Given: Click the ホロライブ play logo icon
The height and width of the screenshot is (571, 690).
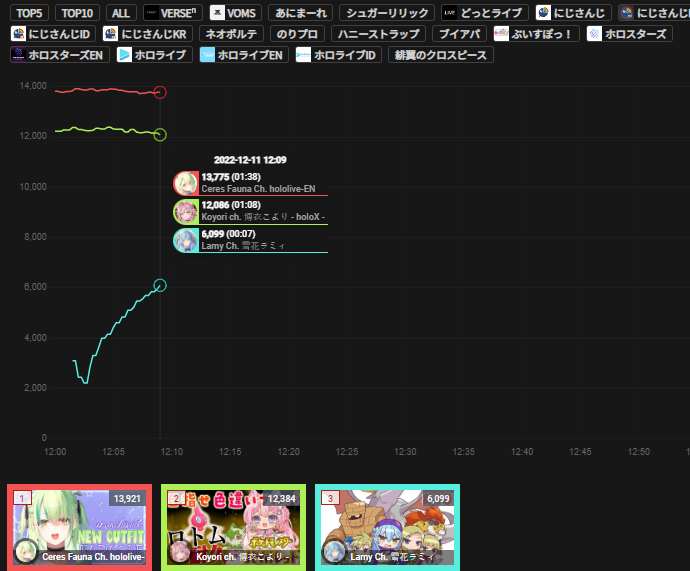Looking at the screenshot, I should point(125,55).
